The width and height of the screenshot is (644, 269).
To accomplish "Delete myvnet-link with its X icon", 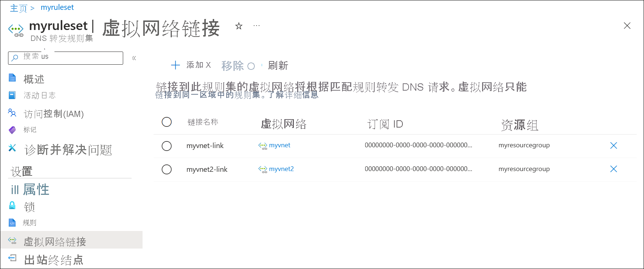I will [x=614, y=145].
